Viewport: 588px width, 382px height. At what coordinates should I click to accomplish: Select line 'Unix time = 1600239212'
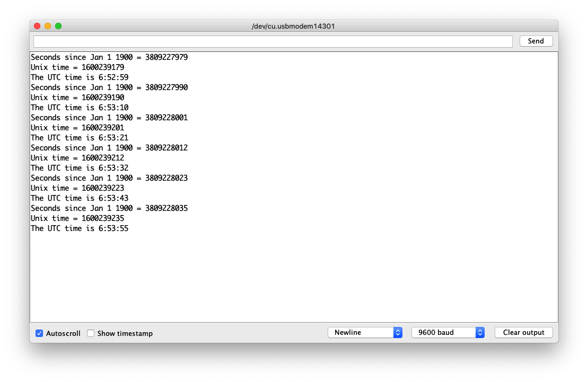click(77, 158)
